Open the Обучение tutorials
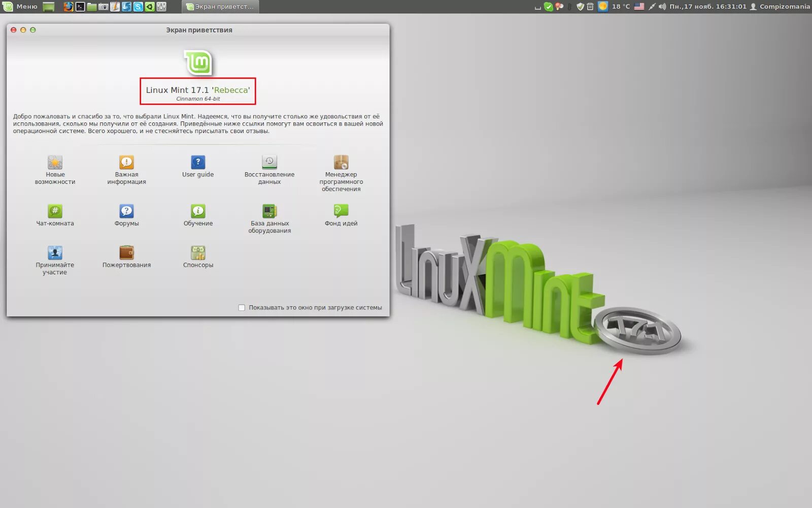The image size is (812, 508). pos(198,215)
